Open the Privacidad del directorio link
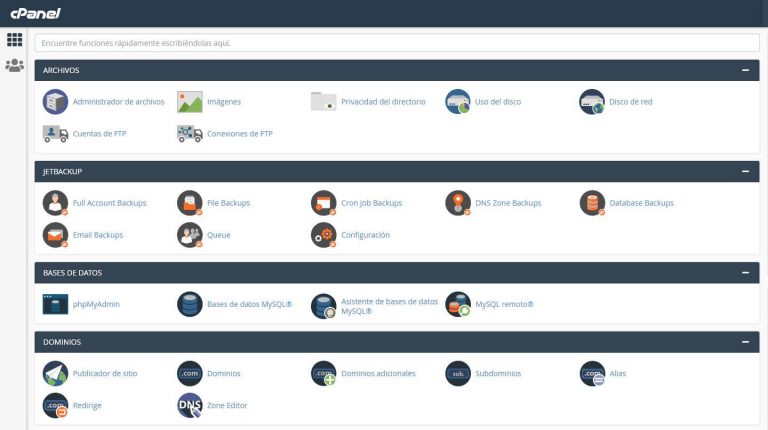The height and width of the screenshot is (430, 768). click(x=383, y=102)
